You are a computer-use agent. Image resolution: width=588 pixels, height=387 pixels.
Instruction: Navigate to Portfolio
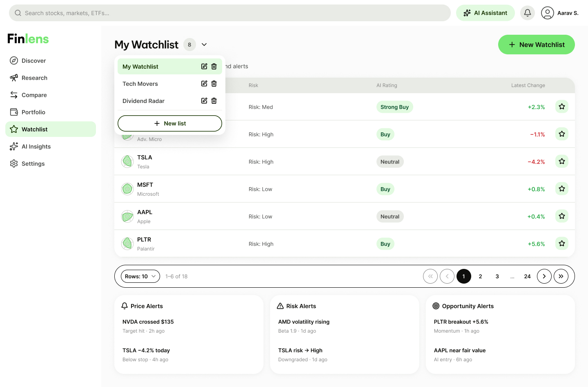[x=51, y=112]
